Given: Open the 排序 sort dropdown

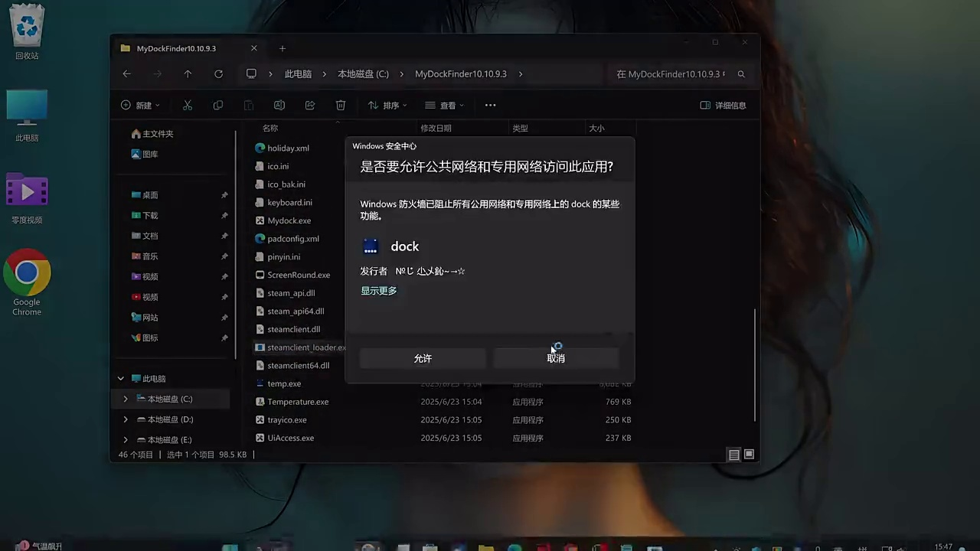Looking at the screenshot, I should (x=387, y=105).
